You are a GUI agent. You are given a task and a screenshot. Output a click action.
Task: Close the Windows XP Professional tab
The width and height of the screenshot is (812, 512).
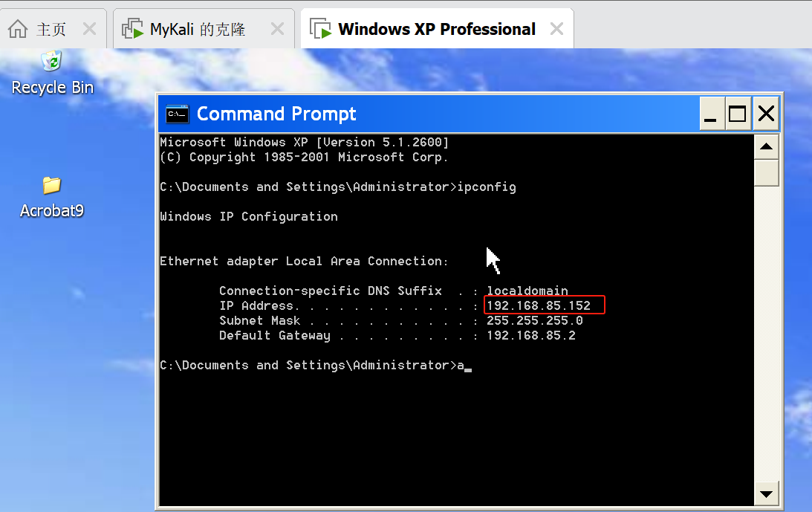(556, 29)
